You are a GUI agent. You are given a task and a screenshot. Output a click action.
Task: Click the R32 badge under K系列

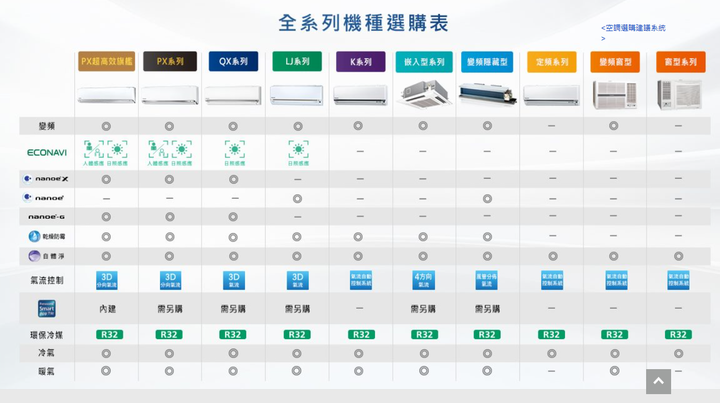[361, 335]
